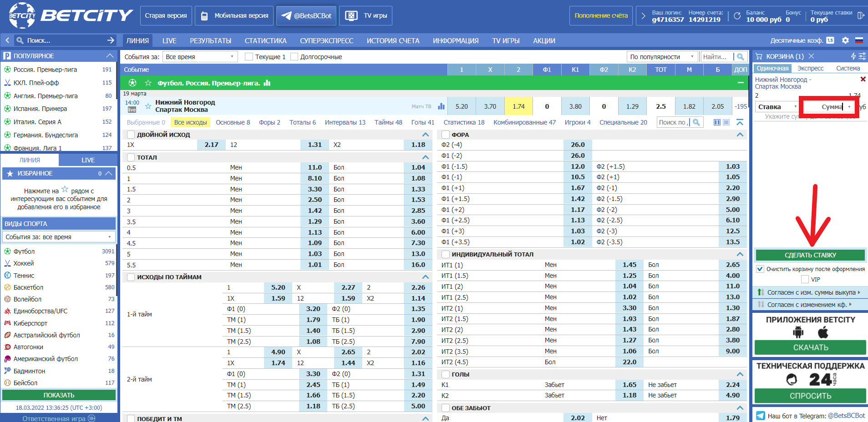Click the logout icon at top right
The height and width of the screenshot is (422, 868).
click(x=860, y=16)
